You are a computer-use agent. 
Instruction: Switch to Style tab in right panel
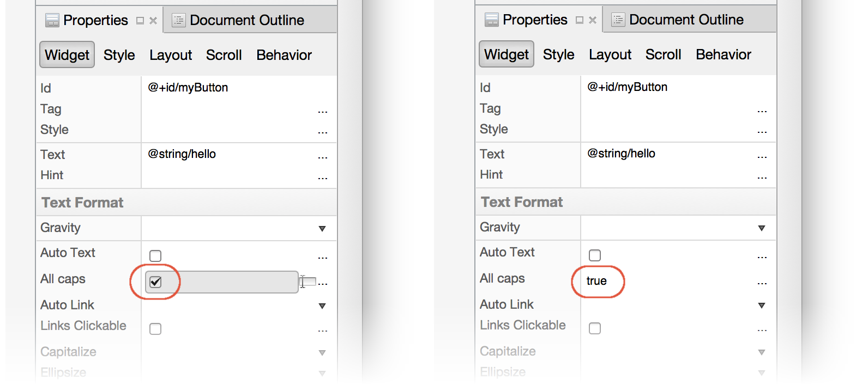pos(559,54)
